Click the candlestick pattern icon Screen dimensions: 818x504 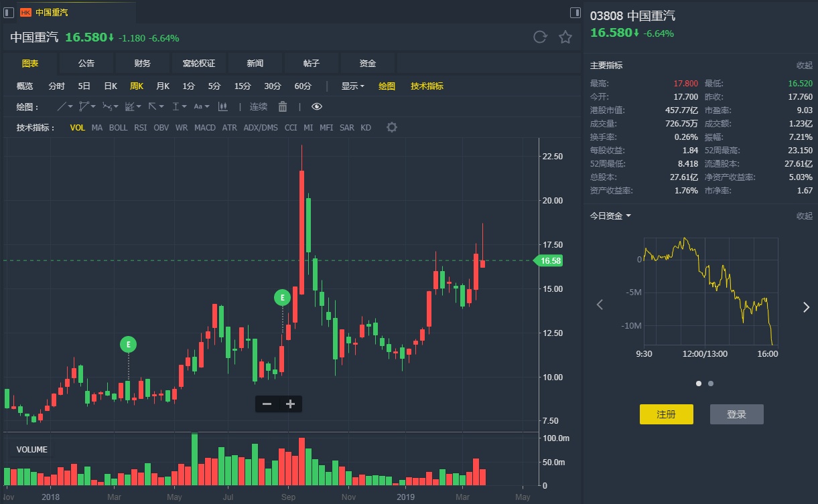(x=223, y=106)
